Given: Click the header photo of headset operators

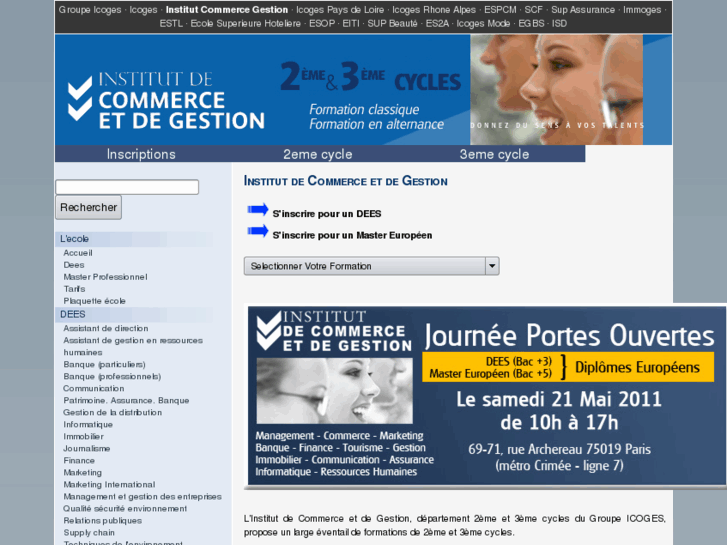Looking at the screenshot, I should tap(557, 90).
